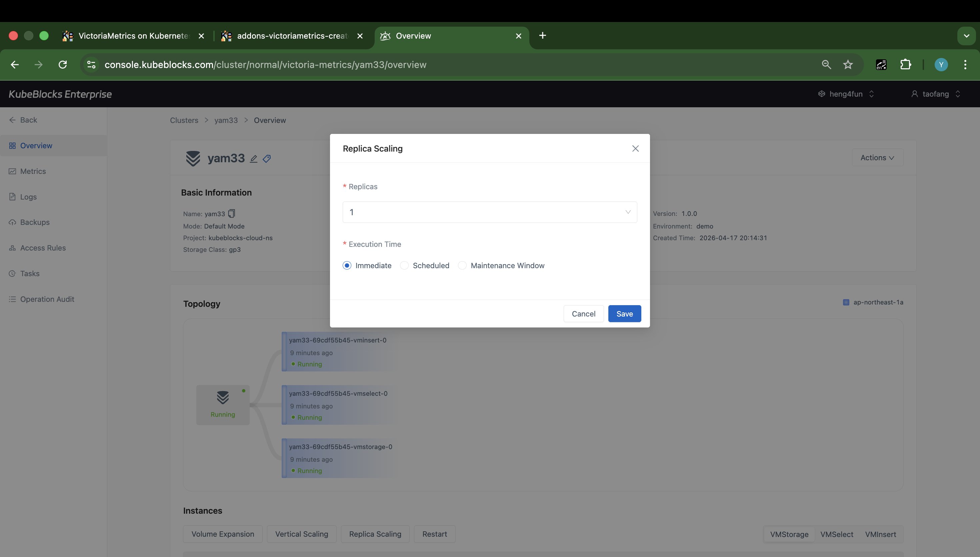Viewport: 980px width, 557px height.
Task: Open Overview in the sidebar
Action: point(53,146)
